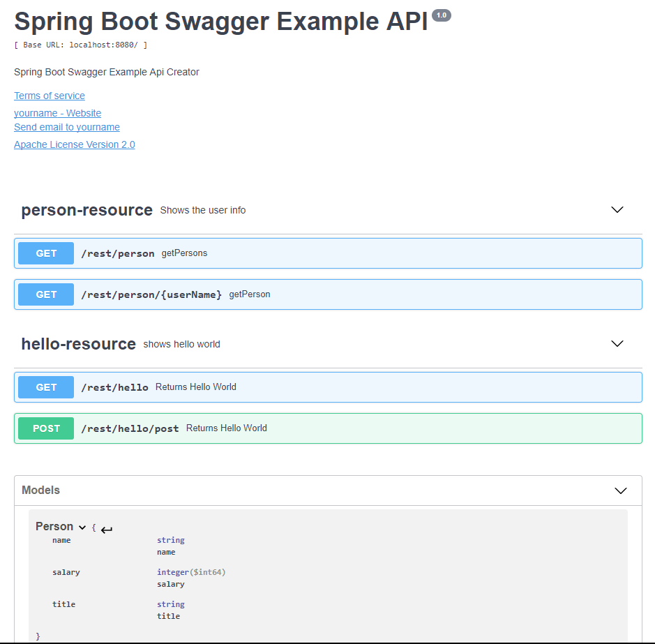The image size is (655, 644).
Task: Click the Spring Boot Swagger Example API title
Action: point(221,21)
